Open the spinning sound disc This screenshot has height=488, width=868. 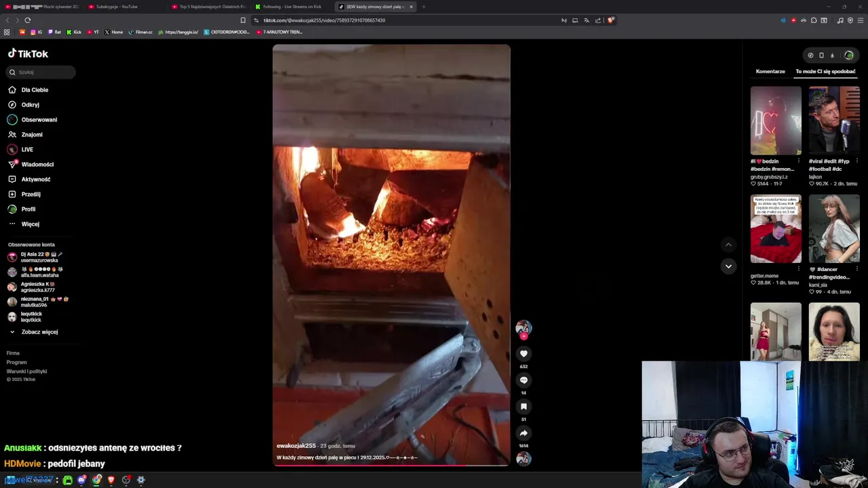[524, 459]
